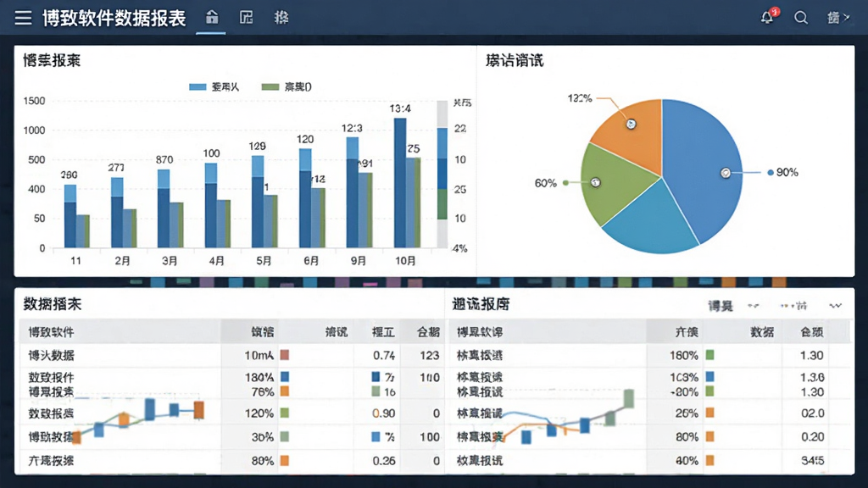868x488 pixels.
Task: Click the "123" cell in the left table
Action: [x=430, y=355]
